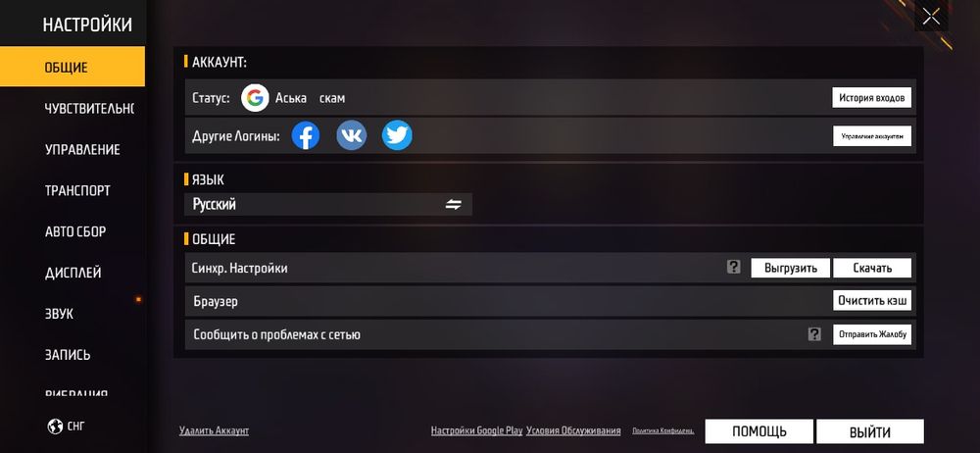Viewport: 980px width, 453px height.
Task: Click the Выгрузить settings button
Action: click(x=791, y=268)
